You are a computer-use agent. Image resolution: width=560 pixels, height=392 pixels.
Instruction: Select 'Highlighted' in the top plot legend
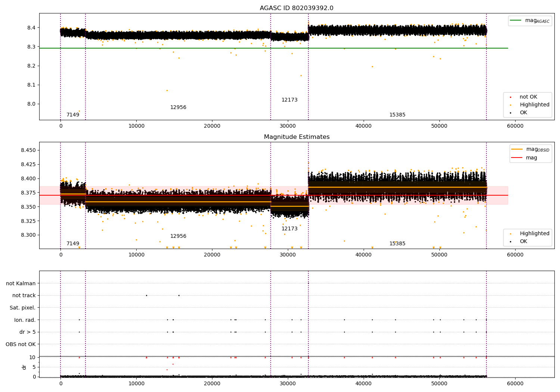point(535,105)
